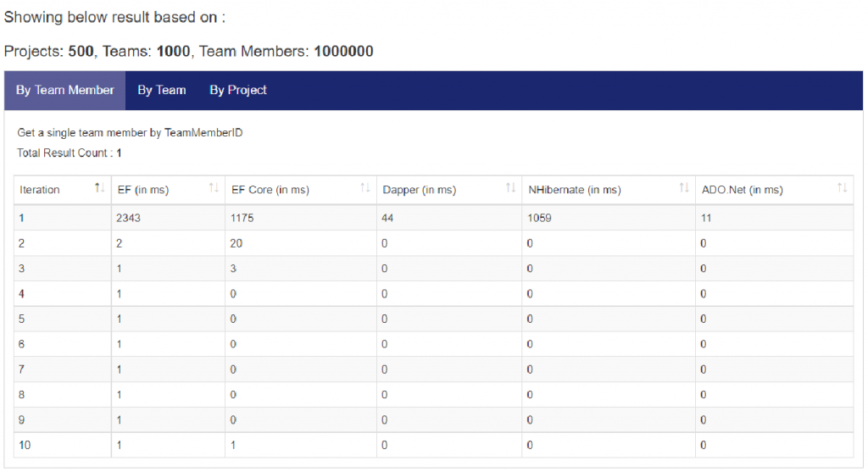Image resolution: width=868 pixels, height=472 pixels.
Task: Select EF Core value 1 in iteration 10
Action: [233, 445]
